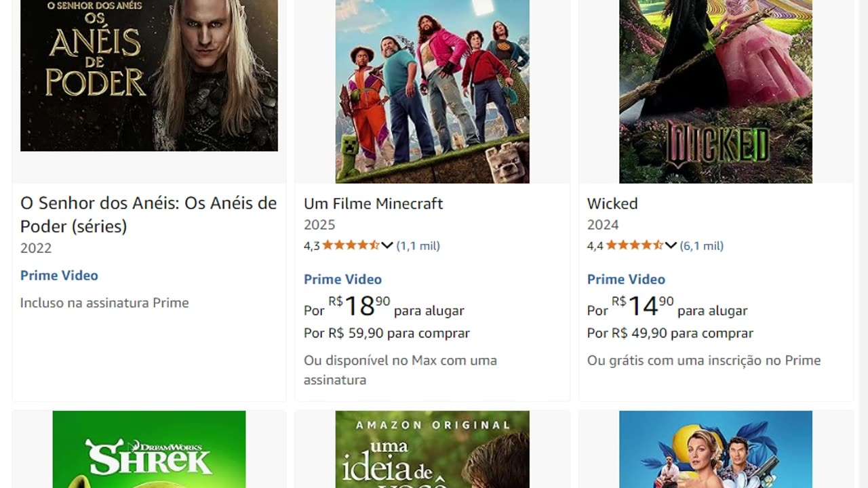Expand rating chevron for Um Filme Minecraft

coord(387,245)
